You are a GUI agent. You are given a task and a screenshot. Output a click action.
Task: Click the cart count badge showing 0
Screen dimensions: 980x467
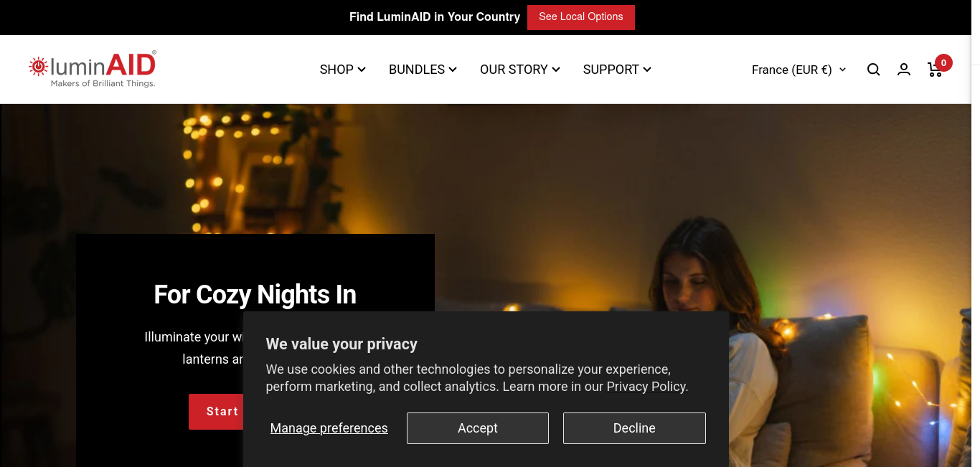pos(943,63)
